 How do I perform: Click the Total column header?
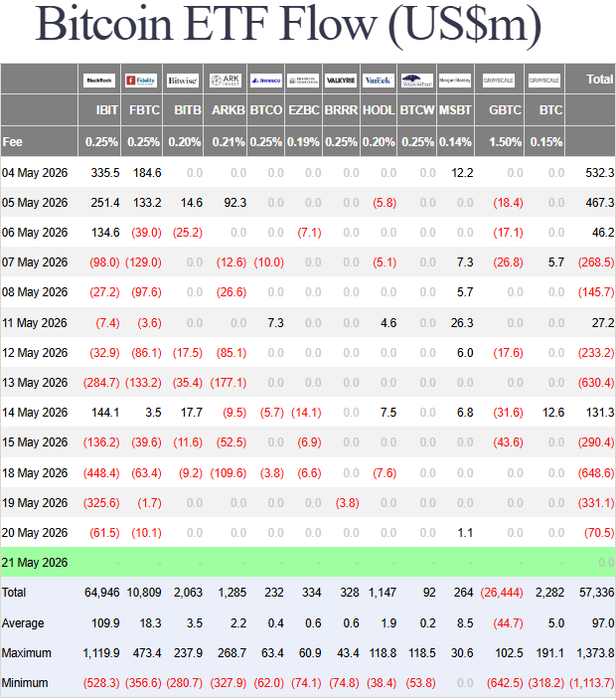pyautogui.click(x=600, y=79)
